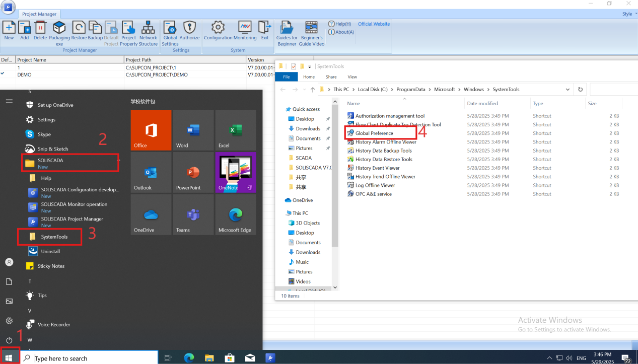This screenshot has height=364, width=638.
Task: Sort files by Date modified column
Action: coord(497,104)
